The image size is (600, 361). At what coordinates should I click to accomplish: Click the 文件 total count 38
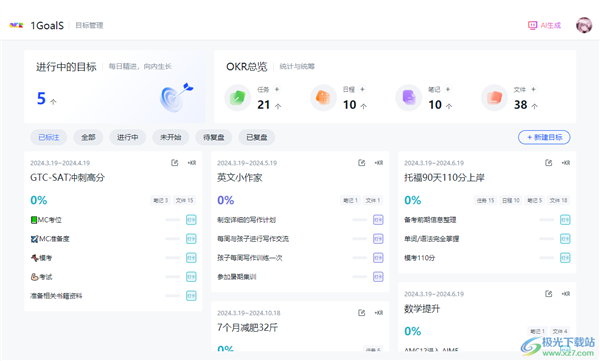[520, 105]
